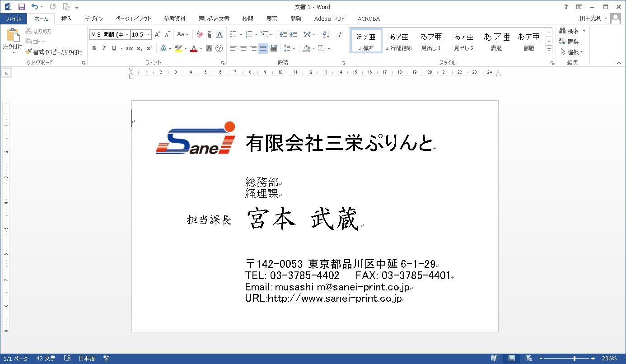Insert enclosed character icon
Image resolution: width=626 pixels, height=364 pixels.
pos(219,48)
